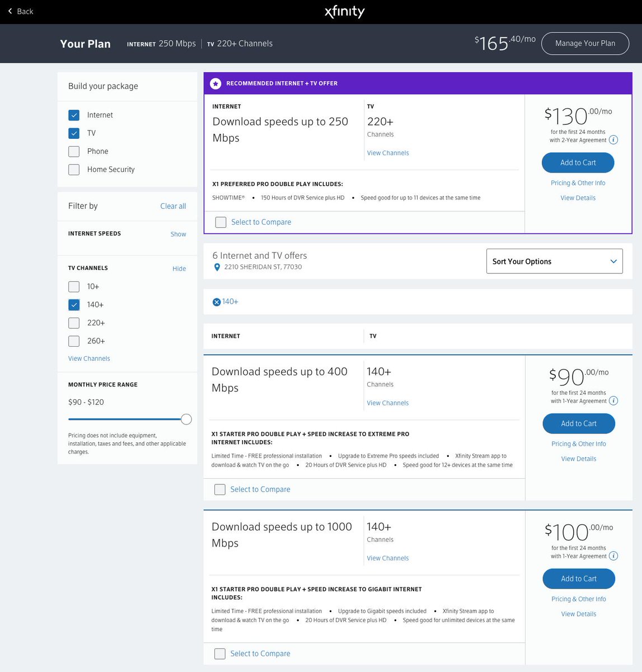Click '6 Internet and TV offers' heading
The width and height of the screenshot is (642, 672).
point(260,255)
